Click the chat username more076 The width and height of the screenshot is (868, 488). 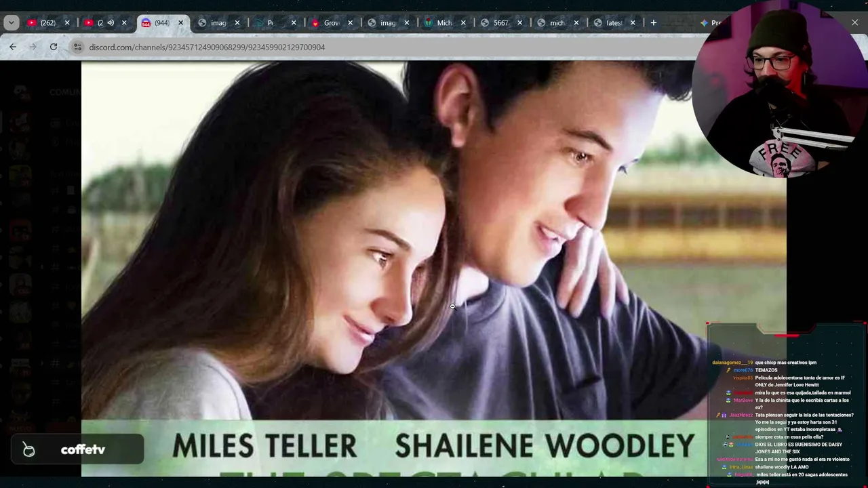click(x=743, y=370)
